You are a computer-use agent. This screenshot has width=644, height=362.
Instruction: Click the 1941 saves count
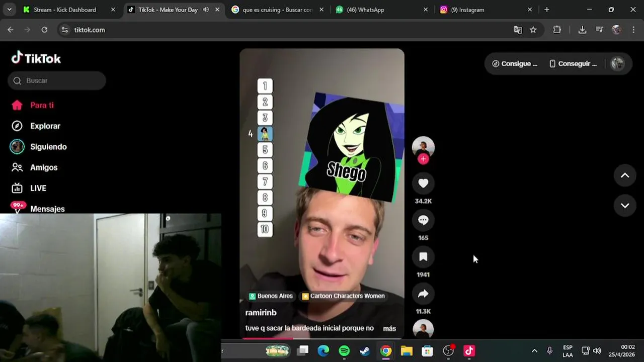tap(423, 275)
